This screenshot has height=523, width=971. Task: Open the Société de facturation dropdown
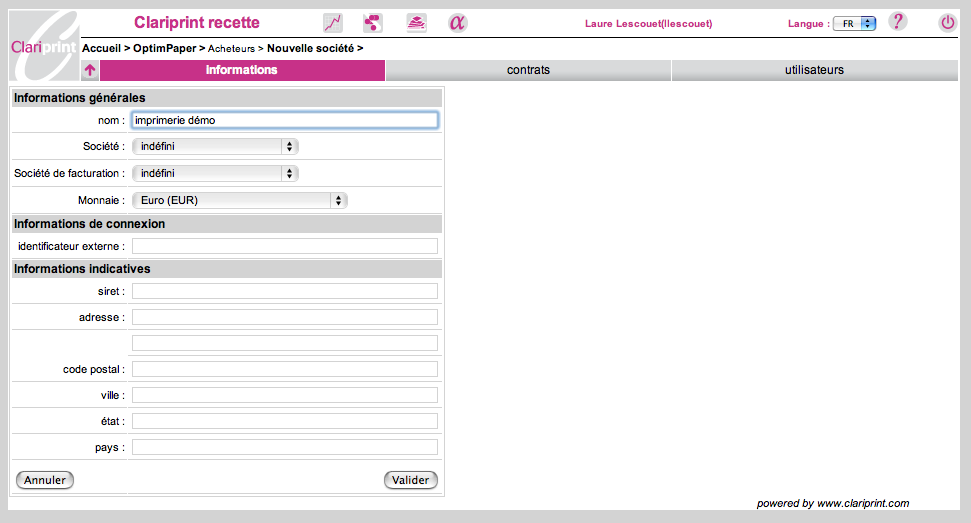pos(215,173)
